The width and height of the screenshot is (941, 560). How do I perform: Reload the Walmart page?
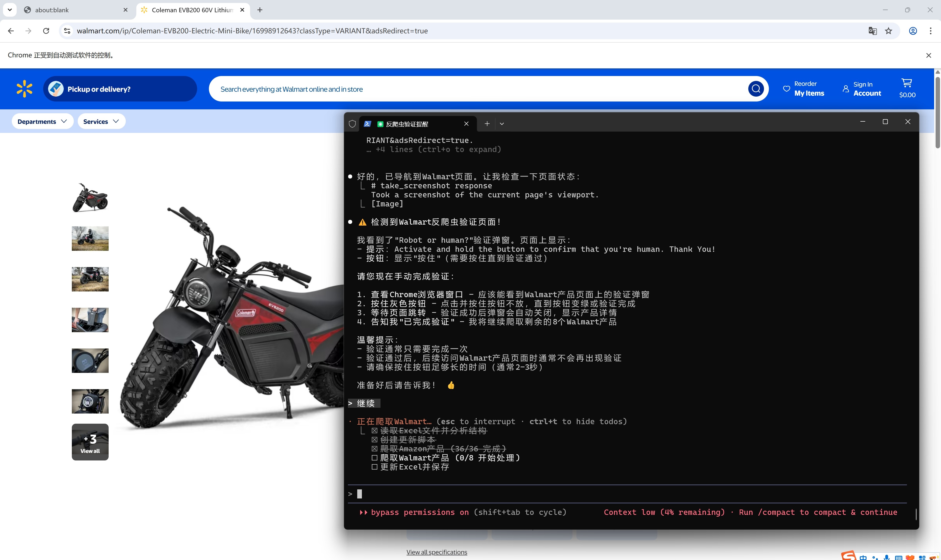coord(46,31)
